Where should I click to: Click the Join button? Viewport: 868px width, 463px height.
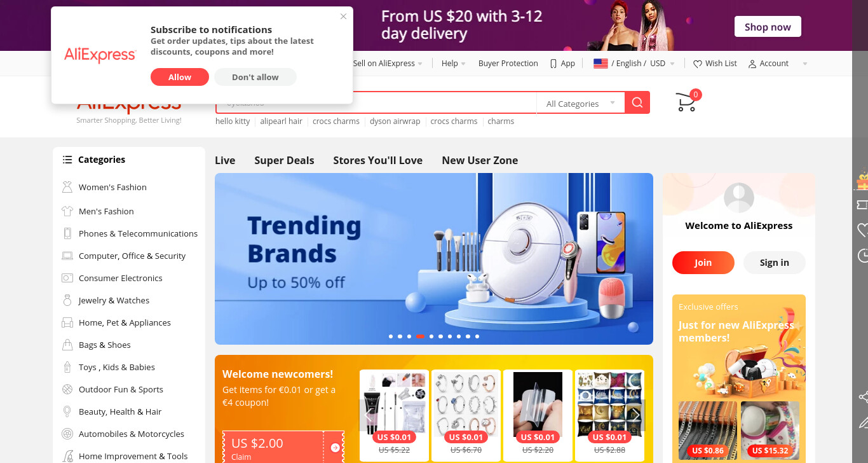(x=703, y=263)
